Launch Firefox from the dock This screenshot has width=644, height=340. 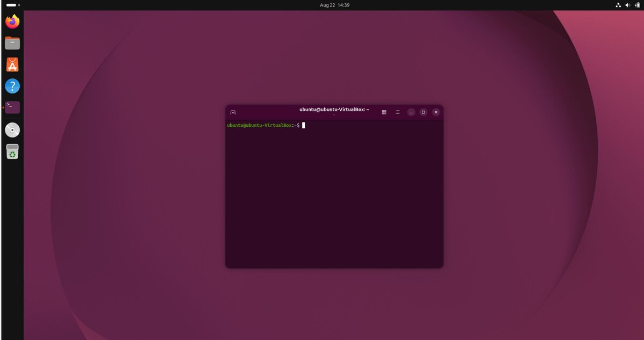tap(12, 21)
